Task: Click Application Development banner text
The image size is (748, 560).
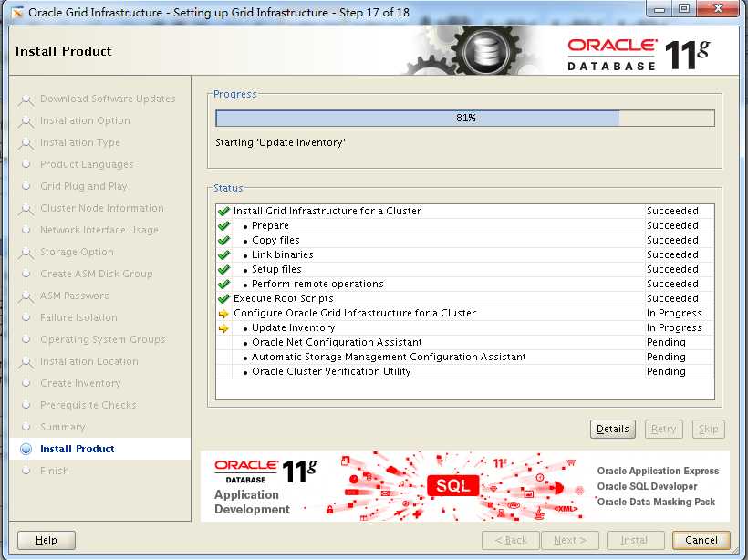Action: (x=252, y=502)
